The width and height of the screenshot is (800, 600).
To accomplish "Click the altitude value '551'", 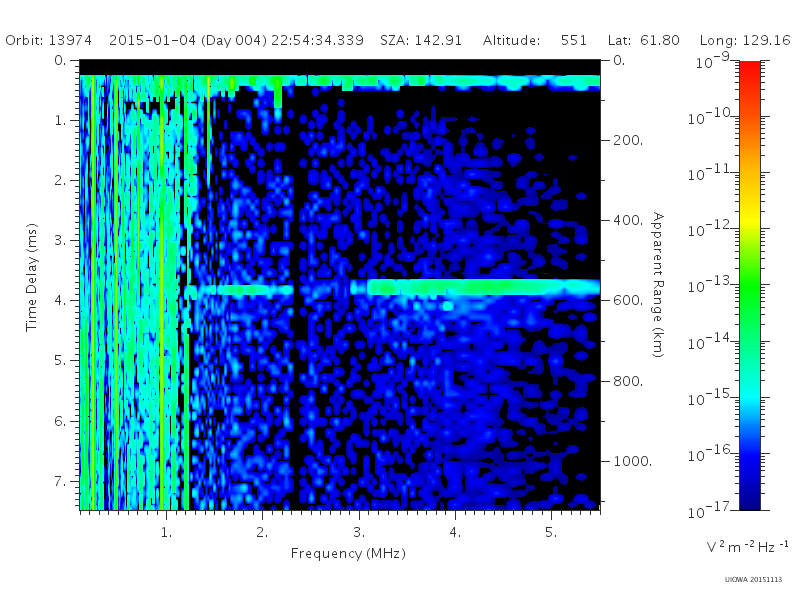I will (573, 40).
